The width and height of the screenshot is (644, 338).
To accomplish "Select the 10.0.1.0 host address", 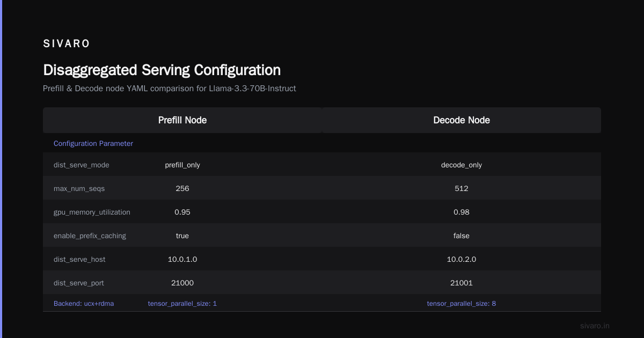I will pos(182,260).
